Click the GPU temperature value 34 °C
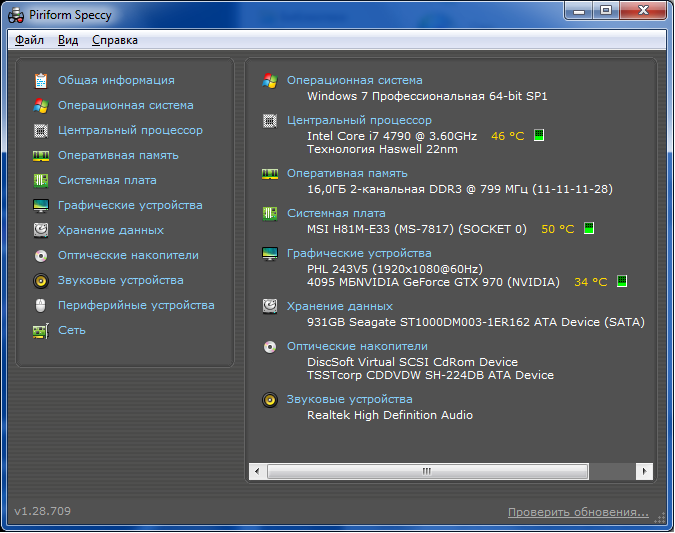Screen dimensions: 675x533 tap(591, 282)
